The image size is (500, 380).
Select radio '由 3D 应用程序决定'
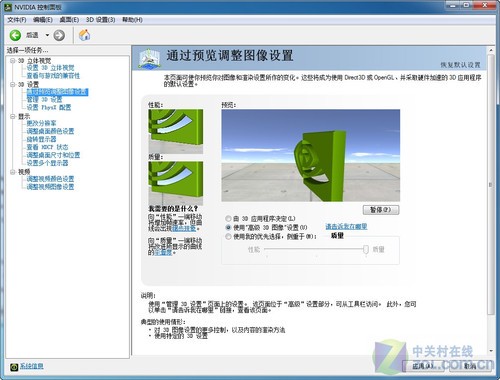pyautogui.click(x=228, y=219)
